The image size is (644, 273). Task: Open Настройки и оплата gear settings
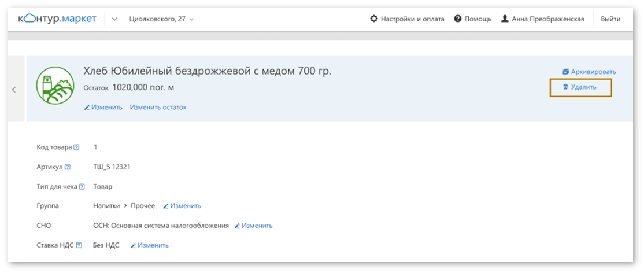coord(407,19)
